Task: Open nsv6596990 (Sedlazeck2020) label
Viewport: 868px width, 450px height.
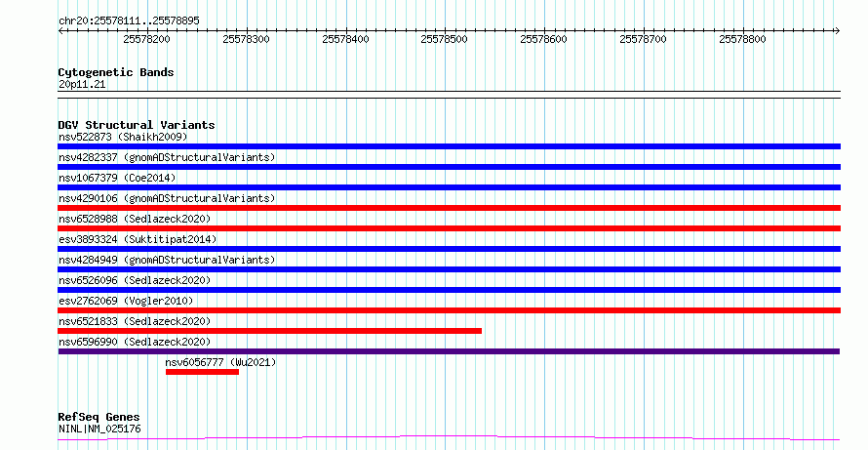Action: pos(135,342)
